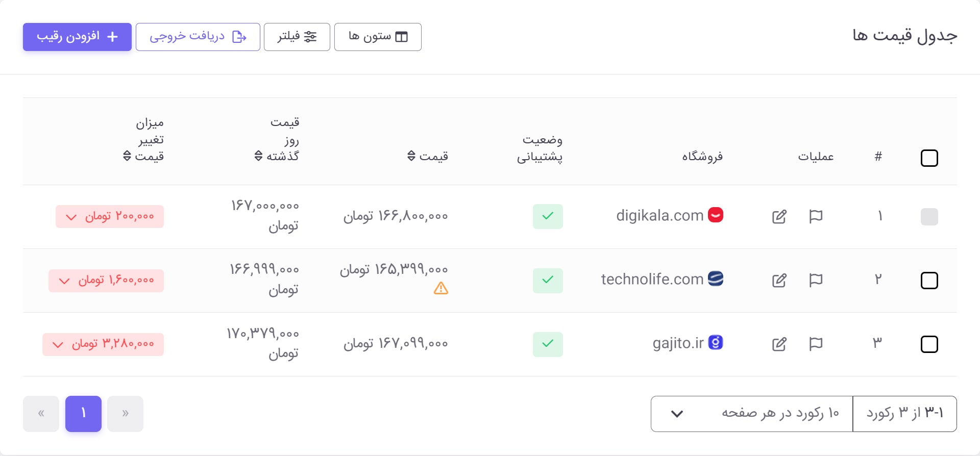The width and height of the screenshot is (980, 456).
Task: Click the next page arrows in pagination
Action: point(125,414)
